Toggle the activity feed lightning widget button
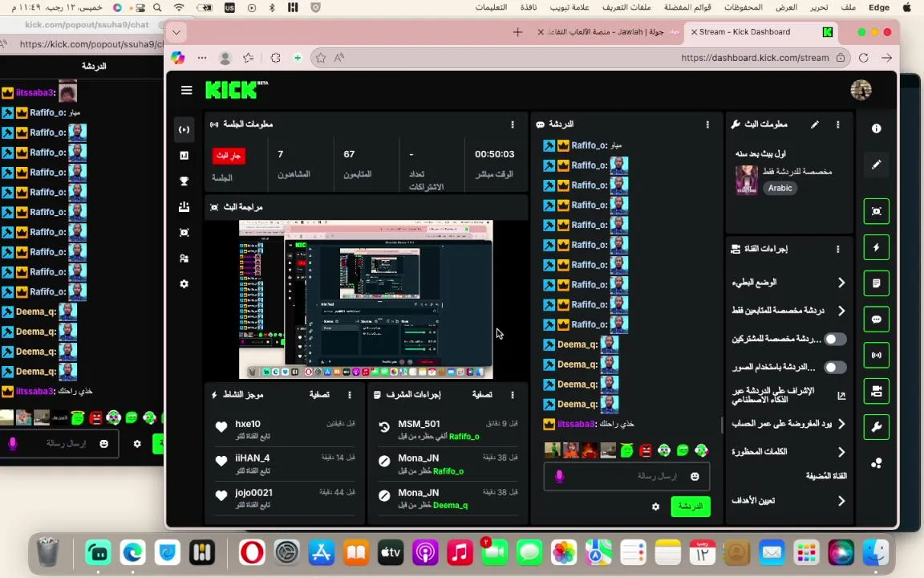Screen dimensions: 924x578 [x=876, y=247]
